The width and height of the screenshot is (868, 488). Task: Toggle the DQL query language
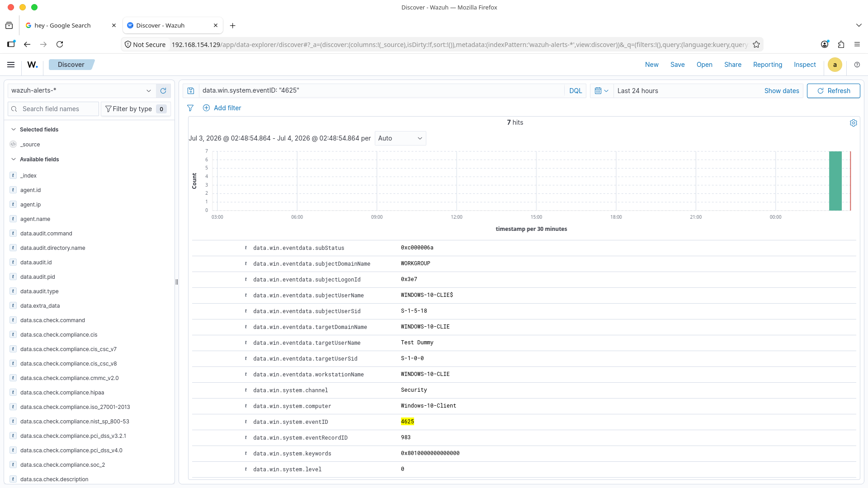[x=576, y=91]
